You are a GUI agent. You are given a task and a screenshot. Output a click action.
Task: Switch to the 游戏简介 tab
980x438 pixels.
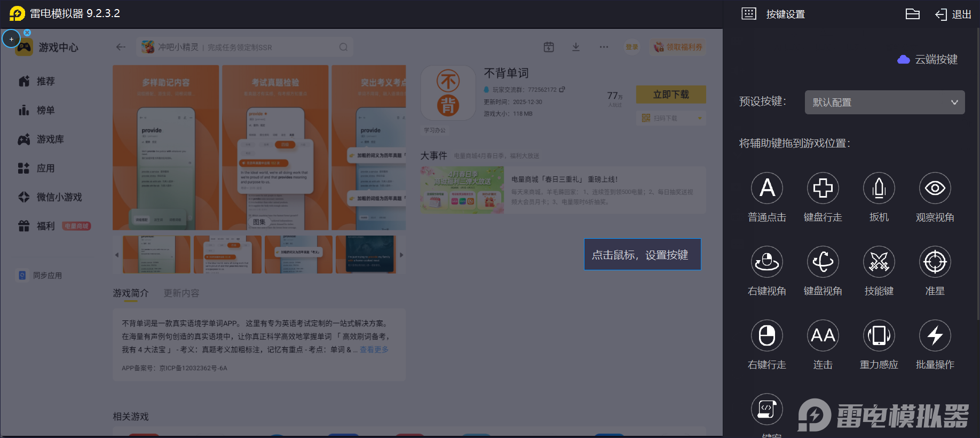click(x=131, y=293)
